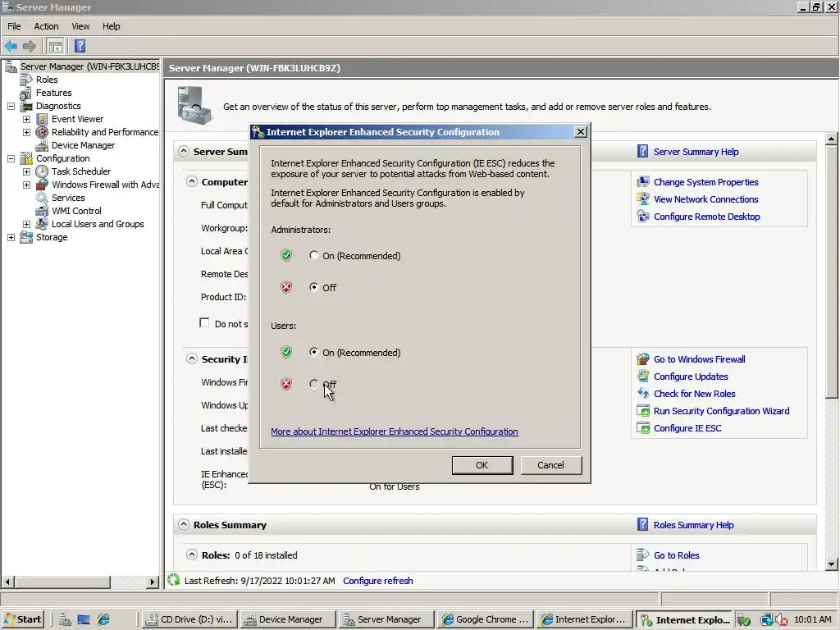Click the Back arrow toolbar icon
The image size is (840, 630).
[x=11, y=46]
